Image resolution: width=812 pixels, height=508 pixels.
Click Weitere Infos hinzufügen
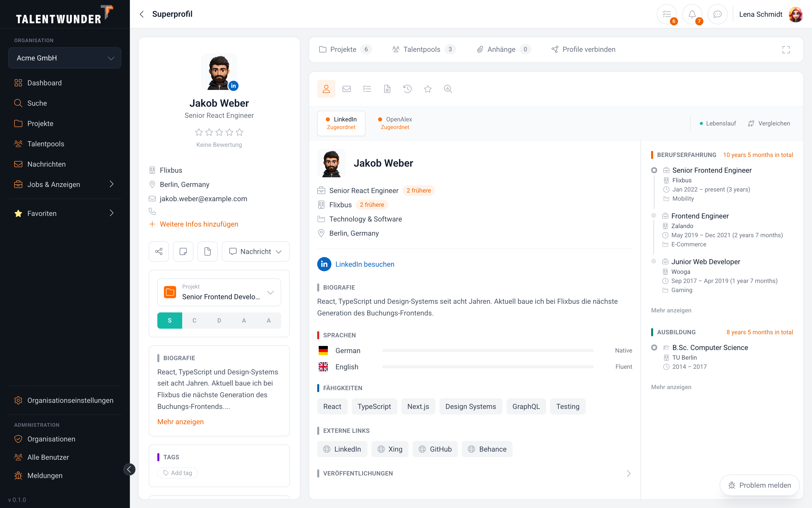pos(194,224)
